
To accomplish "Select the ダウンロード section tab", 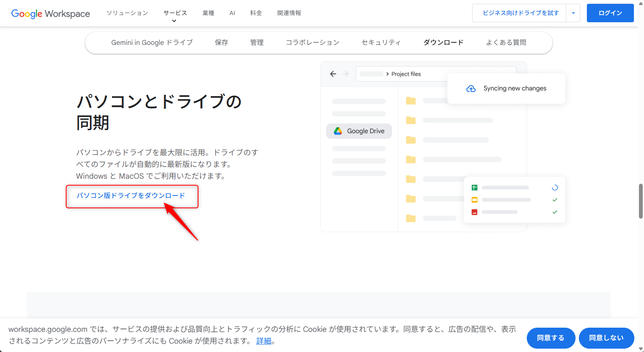I will 443,42.
